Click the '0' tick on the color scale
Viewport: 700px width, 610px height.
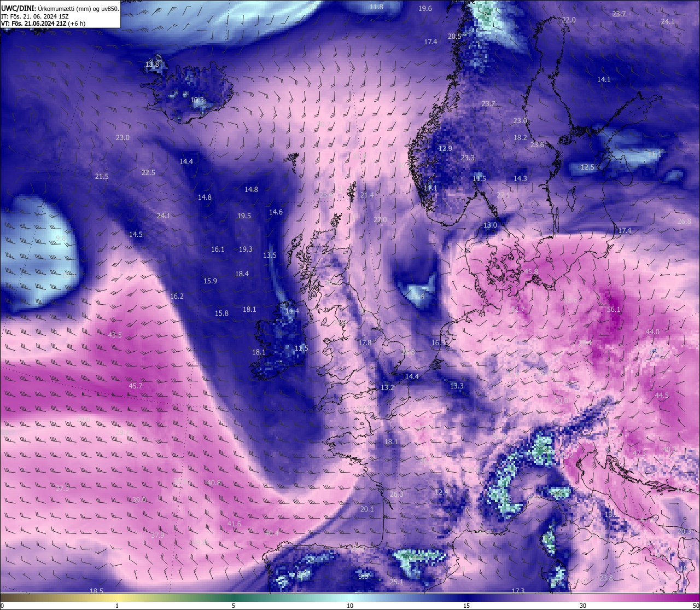(2, 606)
